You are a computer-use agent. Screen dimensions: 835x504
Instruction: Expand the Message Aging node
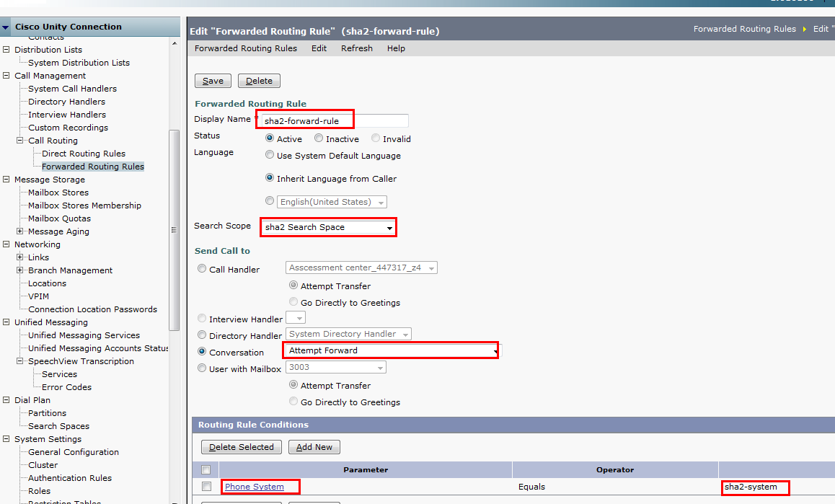coord(19,231)
